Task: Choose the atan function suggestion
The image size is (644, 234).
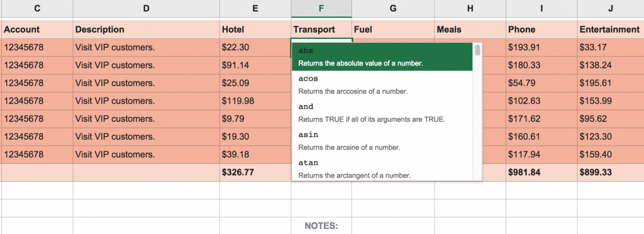Action: pyautogui.click(x=382, y=169)
